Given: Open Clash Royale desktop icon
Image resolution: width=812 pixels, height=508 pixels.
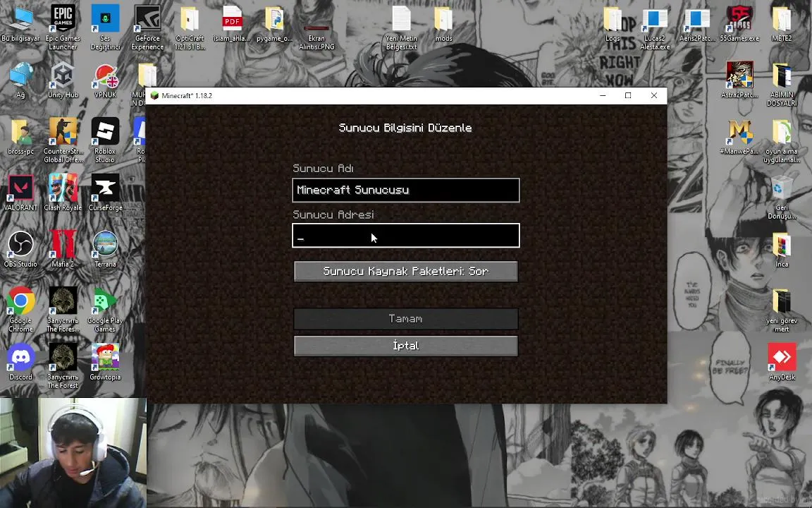Looking at the screenshot, I should tap(63, 193).
